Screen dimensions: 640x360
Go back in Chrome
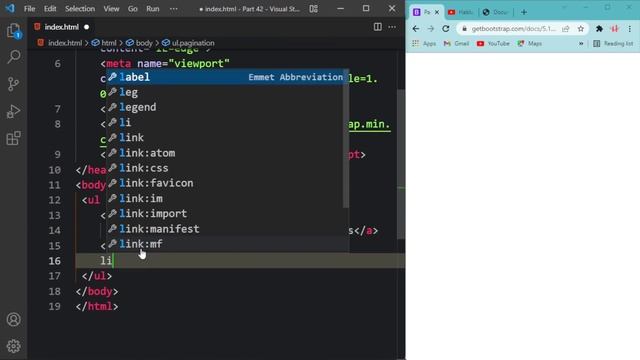(416, 29)
